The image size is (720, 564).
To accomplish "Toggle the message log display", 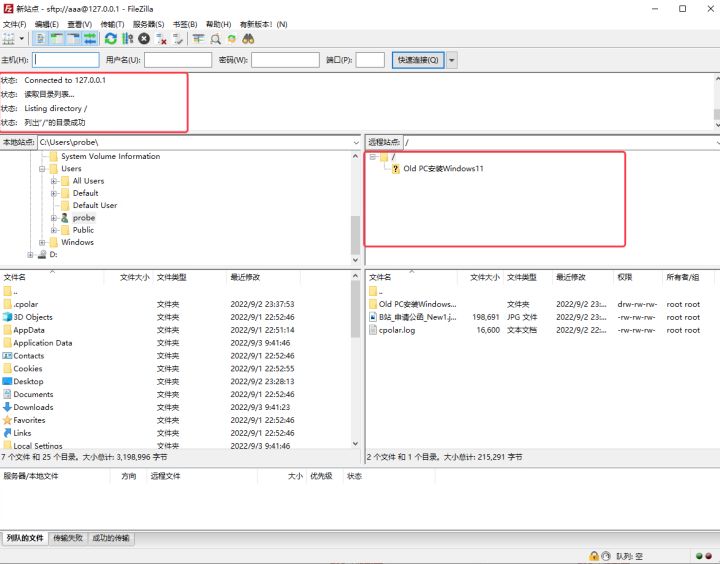I will click(41, 38).
